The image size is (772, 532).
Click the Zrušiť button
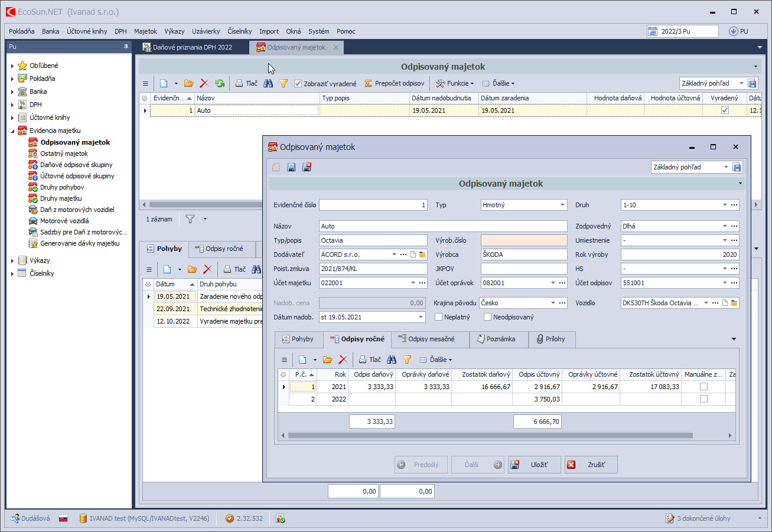[x=591, y=465]
